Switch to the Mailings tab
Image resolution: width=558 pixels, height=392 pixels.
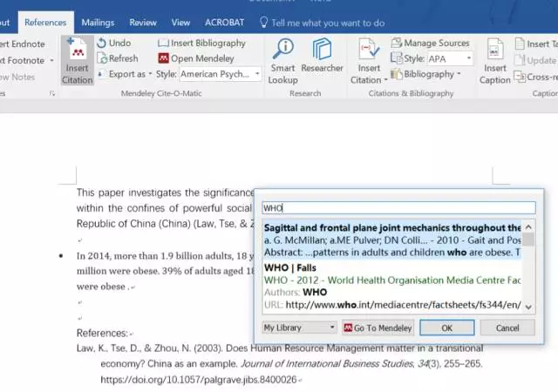98,23
